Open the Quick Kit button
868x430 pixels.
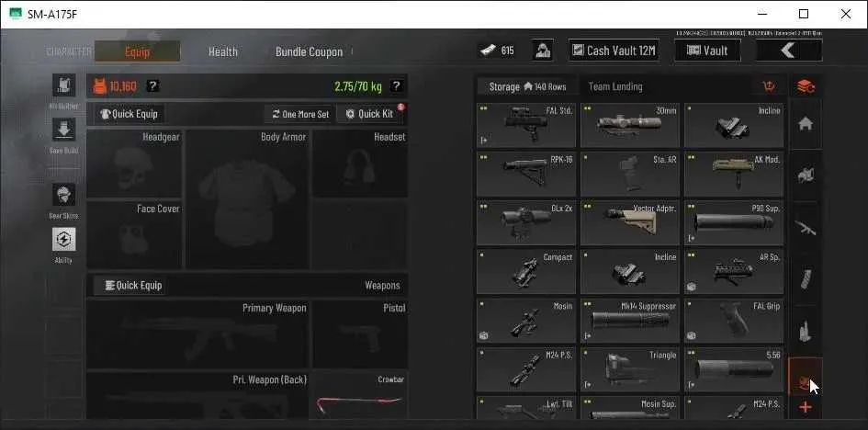370,114
